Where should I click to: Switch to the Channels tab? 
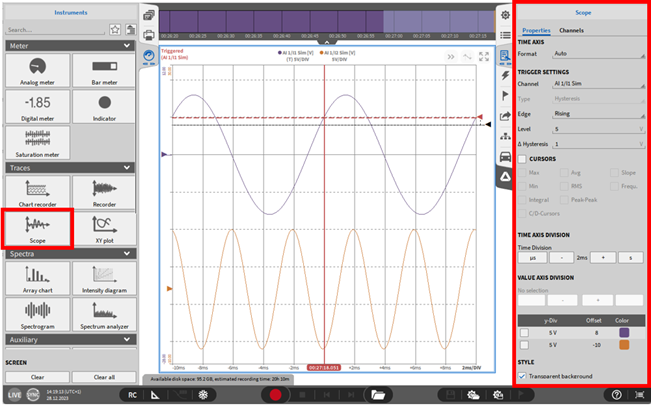coord(571,31)
